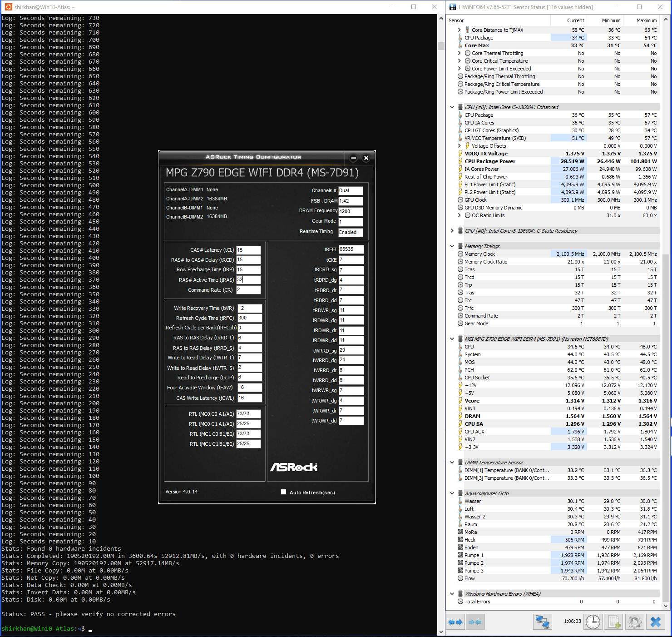Screen dimensions: 672x637
Task: Reset min/max values with the clock icon
Action: [593, 622]
